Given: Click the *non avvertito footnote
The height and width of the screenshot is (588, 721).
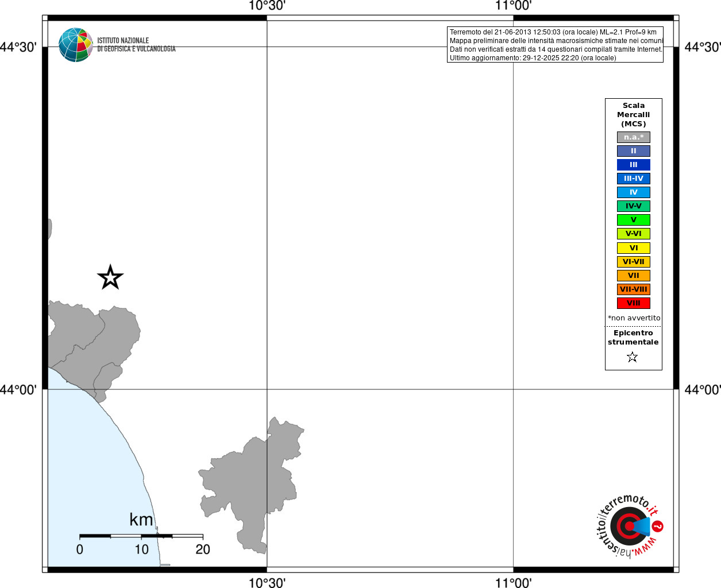Looking at the screenshot, I should [634, 318].
